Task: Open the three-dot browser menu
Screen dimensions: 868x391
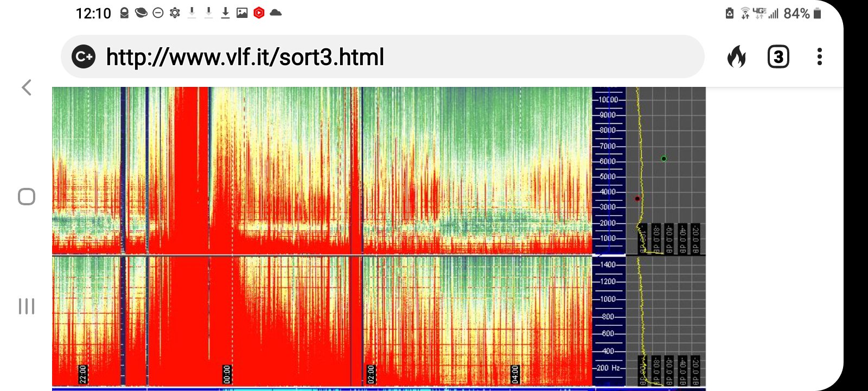Action: point(819,56)
